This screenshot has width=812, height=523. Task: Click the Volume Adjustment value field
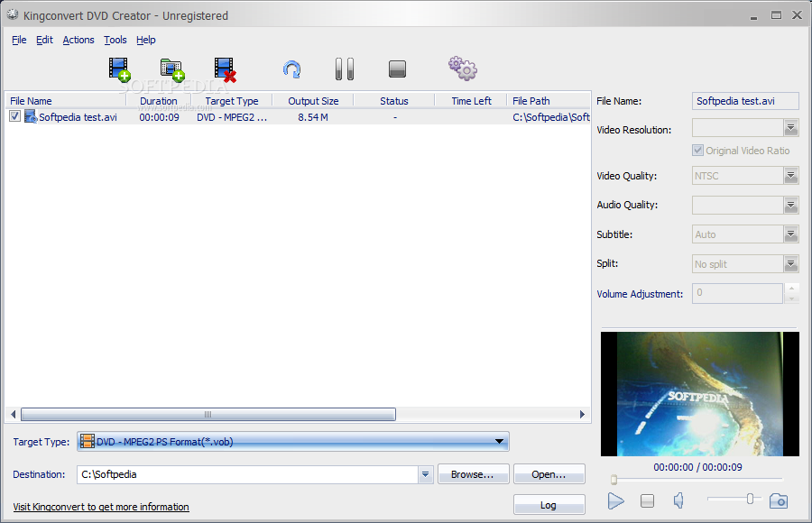pyautogui.click(x=737, y=293)
